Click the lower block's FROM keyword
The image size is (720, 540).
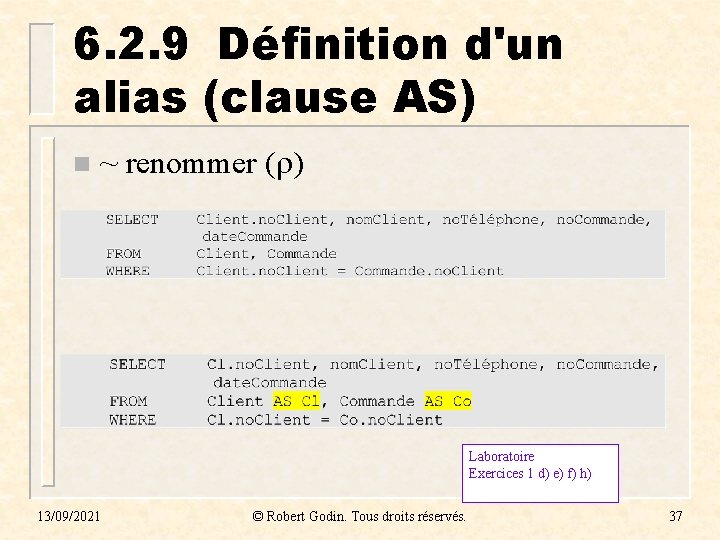click(129, 401)
